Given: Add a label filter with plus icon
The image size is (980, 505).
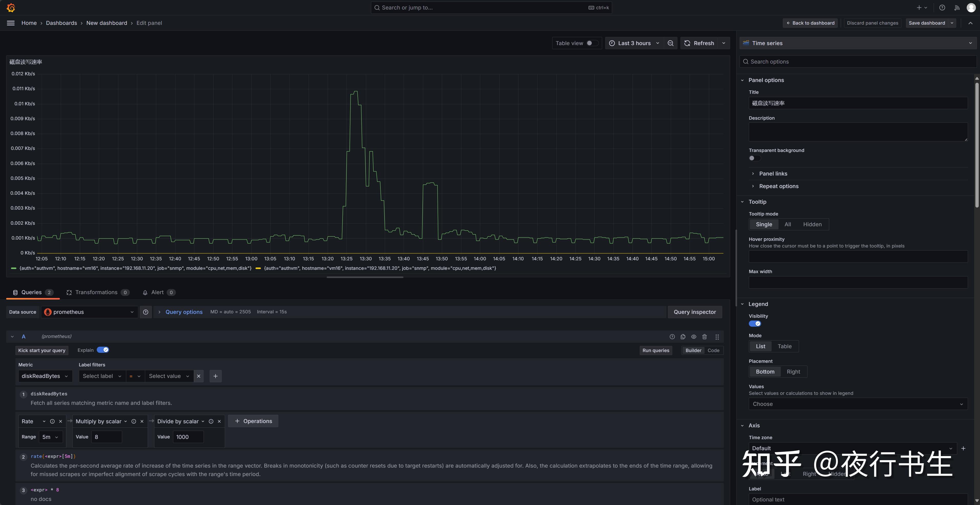Looking at the screenshot, I should (x=216, y=376).
